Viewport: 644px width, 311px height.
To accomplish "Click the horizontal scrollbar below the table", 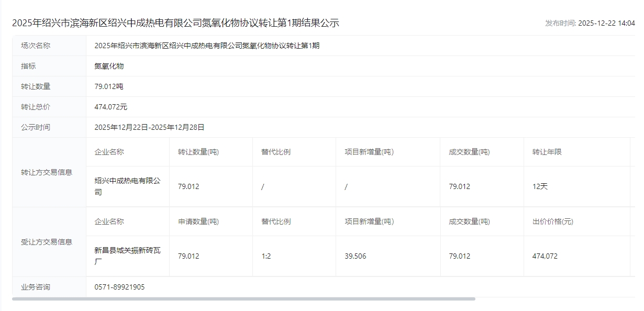I will [243, 299].
